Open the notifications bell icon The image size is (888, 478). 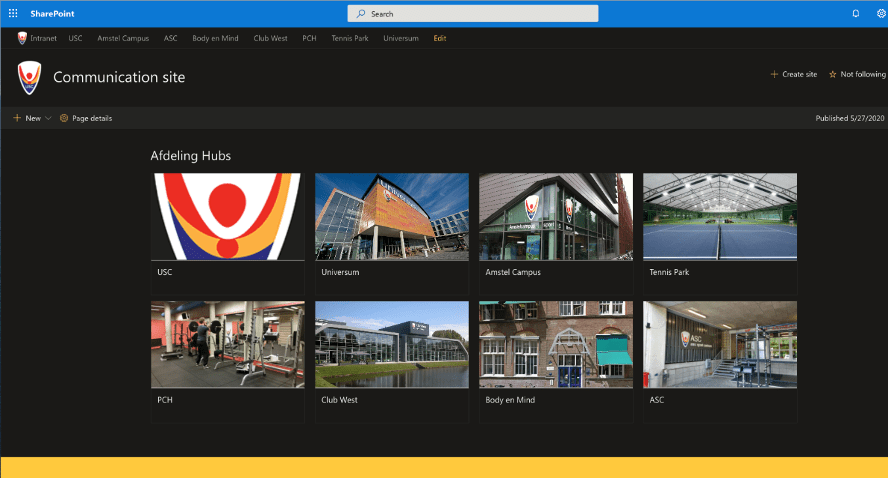(x=856, y=14)
